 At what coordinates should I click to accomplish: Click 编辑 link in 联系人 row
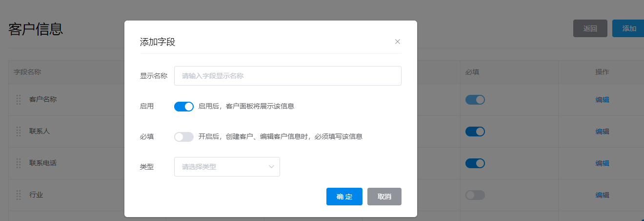603,132
